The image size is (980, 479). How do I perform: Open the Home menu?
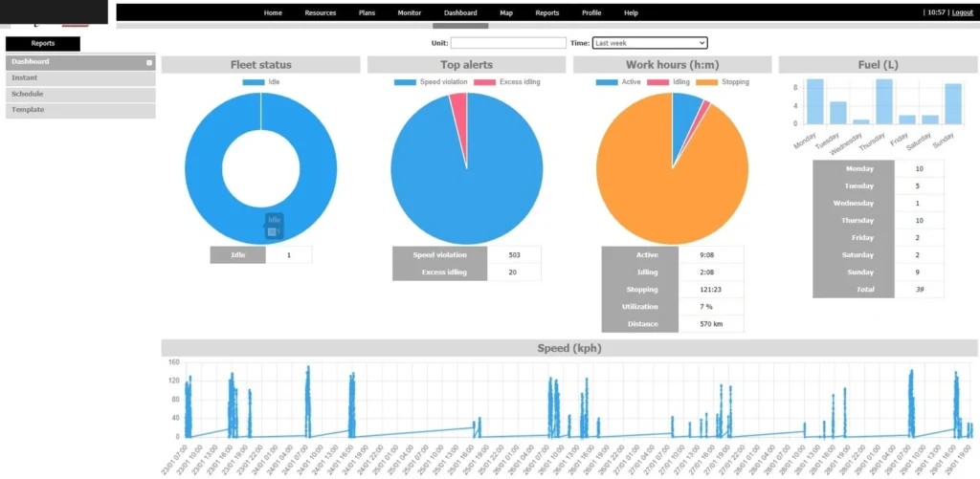pyautogui.click(x=273, y=12)
